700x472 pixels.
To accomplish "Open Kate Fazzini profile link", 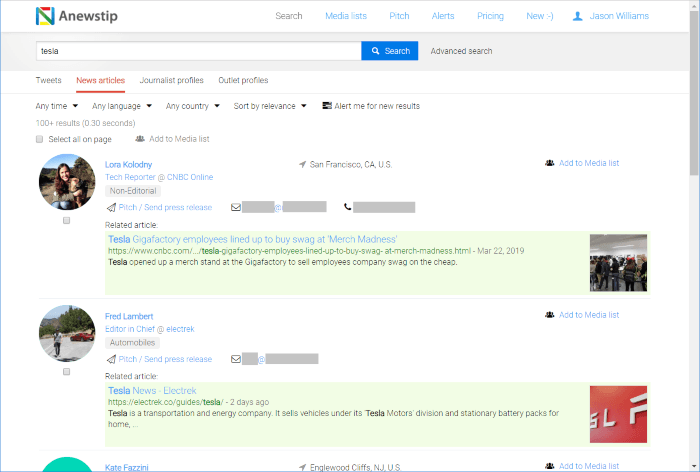I will pyautogui.click(x=127, y=468).
